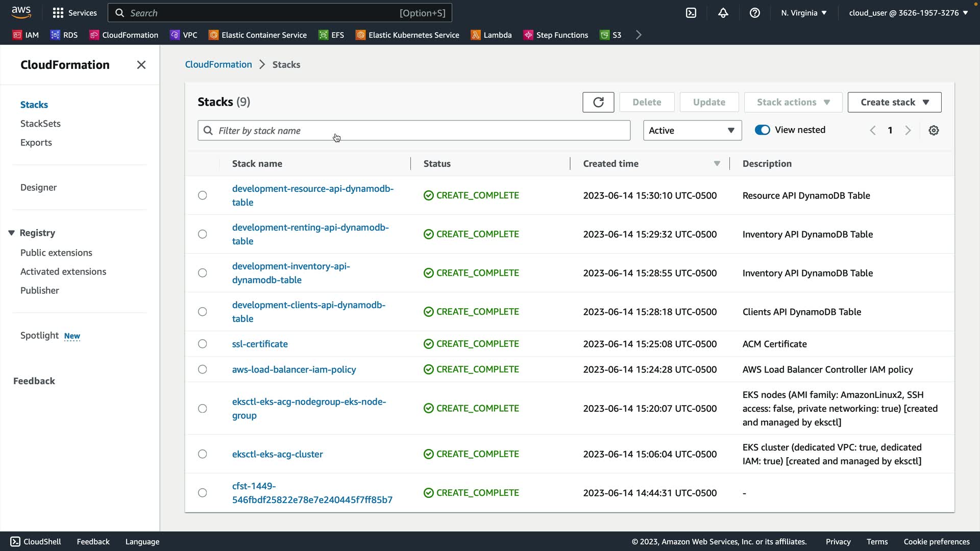Image resolution: width=980 pixels, height=551 pixels.
Task: Click the help question mark icon
Action: click(x=754, y=13)
